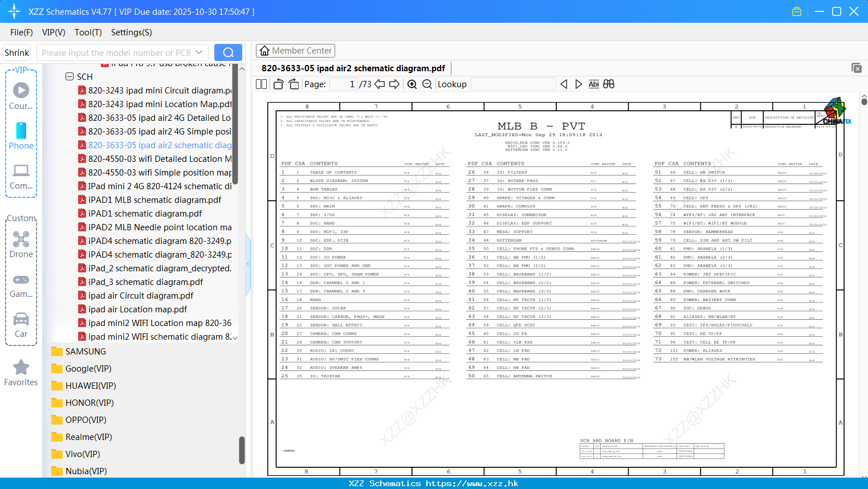Select highlighted 820-3633-05 ipad air2 schematic file

[x=155, y=145]
